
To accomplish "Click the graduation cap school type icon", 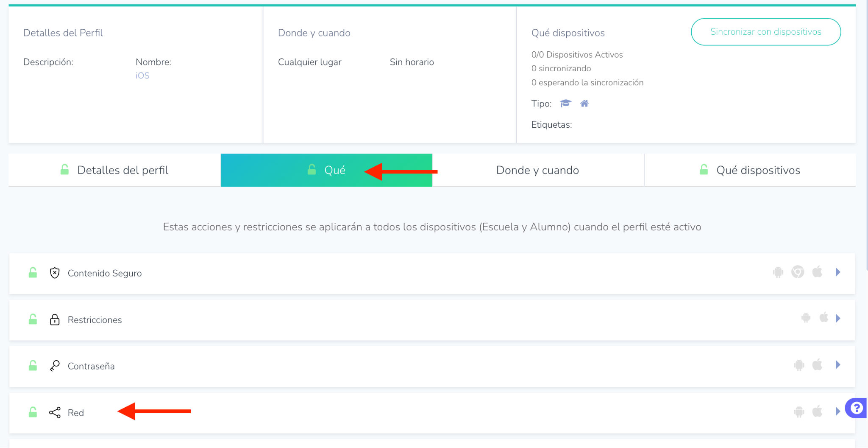I will (565, 104).
